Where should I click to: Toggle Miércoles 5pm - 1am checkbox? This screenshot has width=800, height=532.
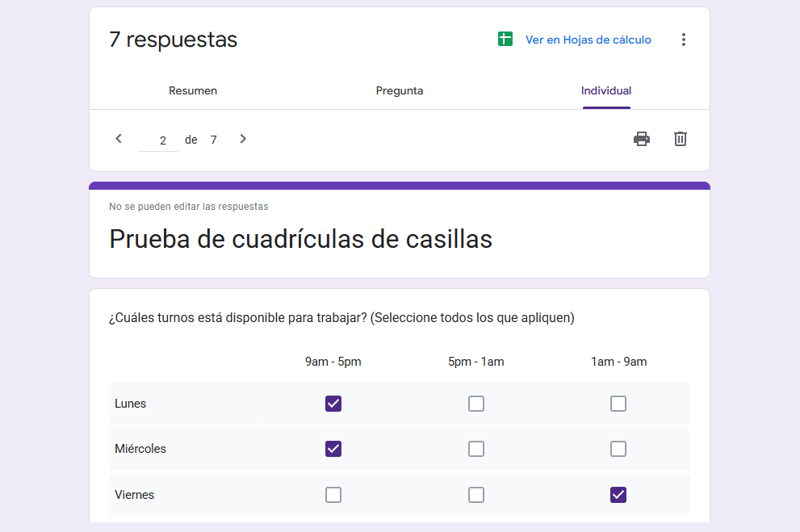pos(476,449)
